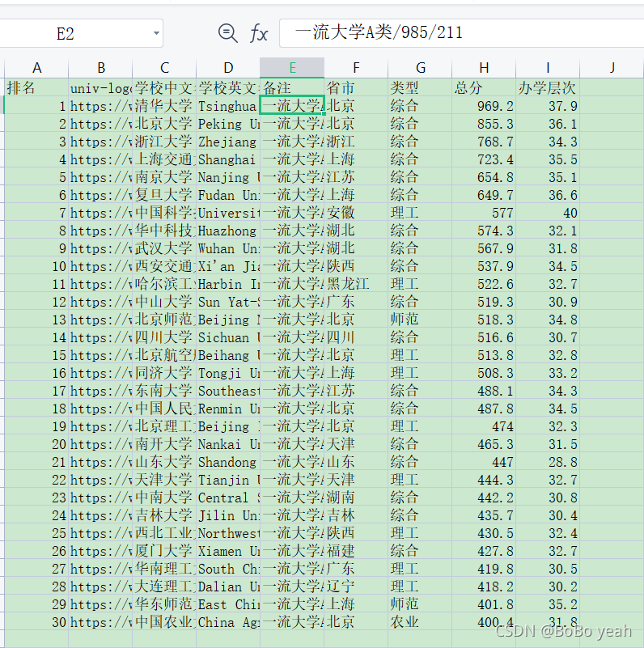Click the 总分 header cell
The height and width of the screenshot is (648, 644).
coord(484,87)
